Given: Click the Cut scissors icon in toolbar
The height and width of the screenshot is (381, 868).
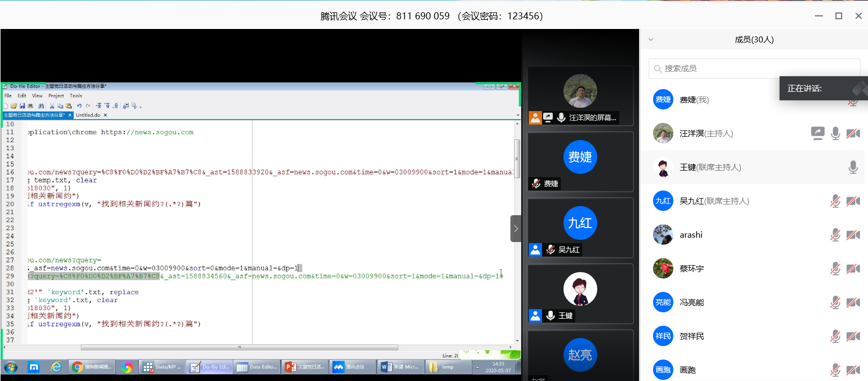Looking at the screenshot, I should point(52,106).
